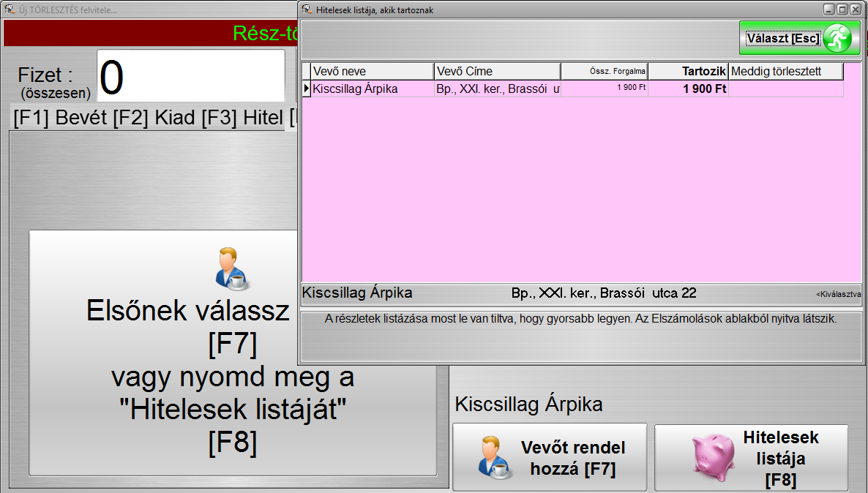Screen dimensions: 868x493
Task: Maximize the Hitelesek listája window
Action: pyautogui.click(x=842, y=10)
